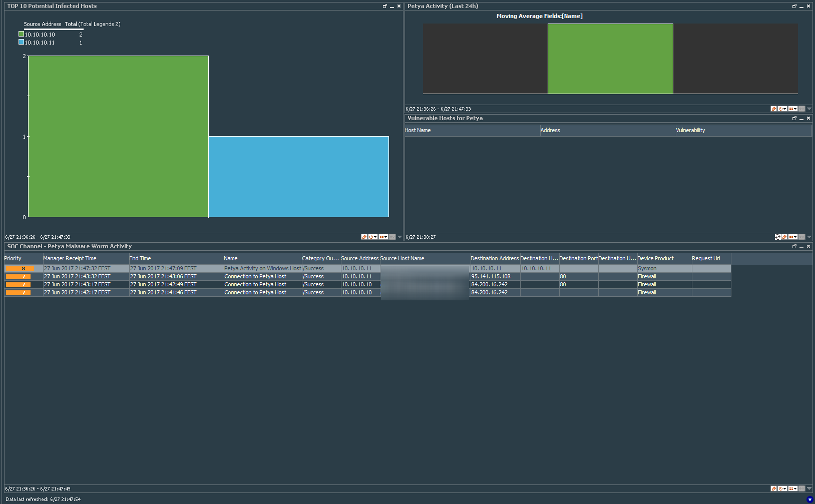Image resolution: width=815 pixels, height=504 pixels.
Task: Click the blue 10.10.10.11 bar in chart
Action: coord(298,176)
